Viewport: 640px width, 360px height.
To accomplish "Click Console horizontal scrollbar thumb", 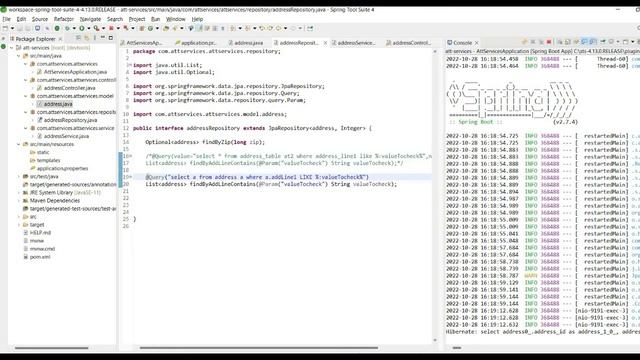I will tap(457, 348).
